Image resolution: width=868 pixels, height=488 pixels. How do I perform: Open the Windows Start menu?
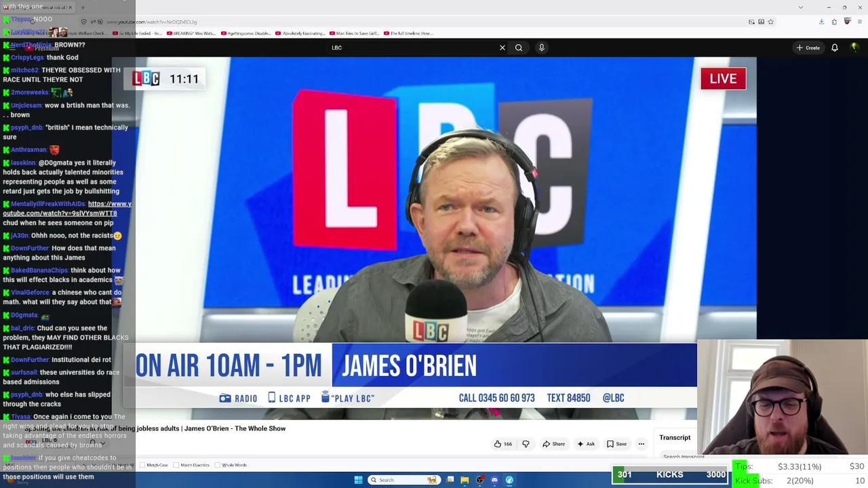[358, 480]
